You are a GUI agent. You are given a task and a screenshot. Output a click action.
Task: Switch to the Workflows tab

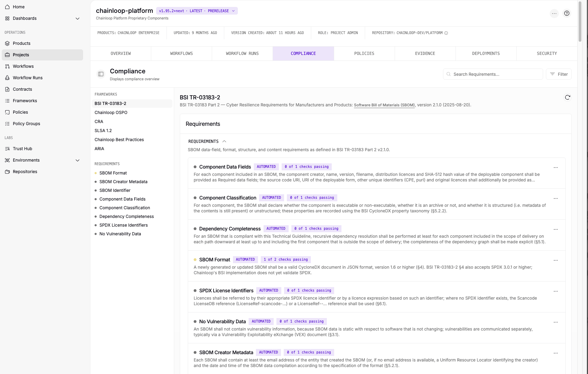tap(182, 54)
